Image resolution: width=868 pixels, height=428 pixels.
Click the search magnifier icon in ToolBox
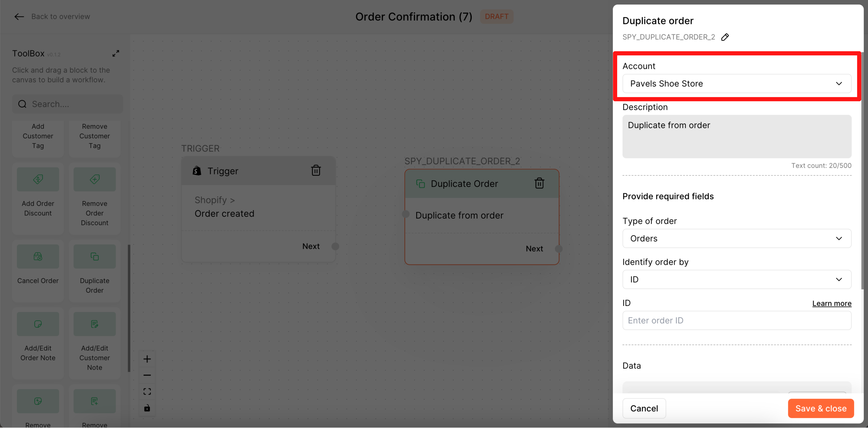(x=22, y=104)
